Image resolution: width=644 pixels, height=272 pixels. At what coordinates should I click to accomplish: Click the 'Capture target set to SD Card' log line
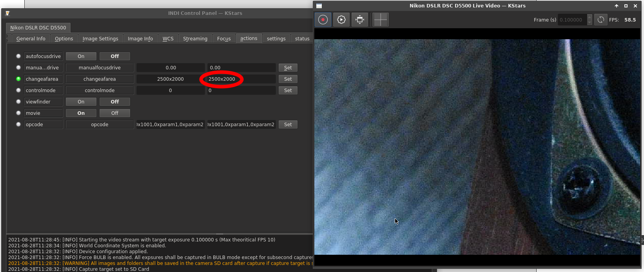pos(78,269)
